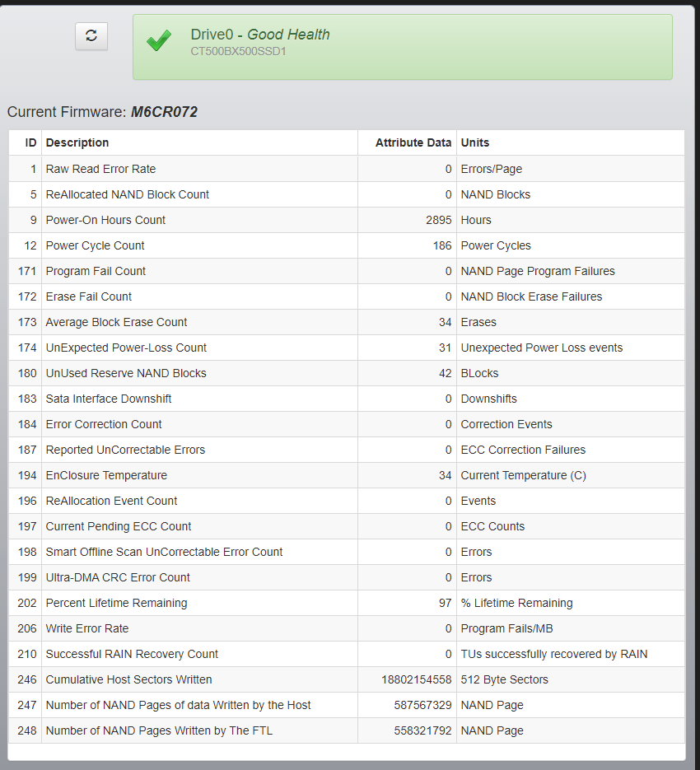Click Percent Lifetime Remaining description
700x770 pixels.
[116, 603]
